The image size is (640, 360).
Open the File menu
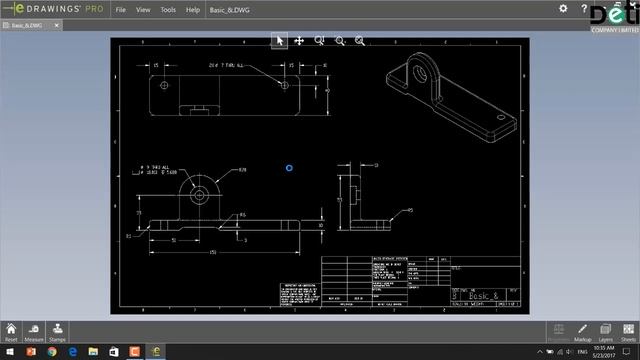(x=121, y=10)
